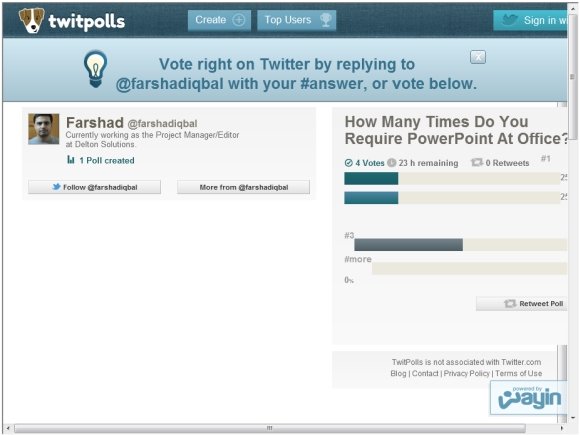Click the bar chart icon beside Poll created
This screenshot has height=435, width=580.
click(71, 160)
